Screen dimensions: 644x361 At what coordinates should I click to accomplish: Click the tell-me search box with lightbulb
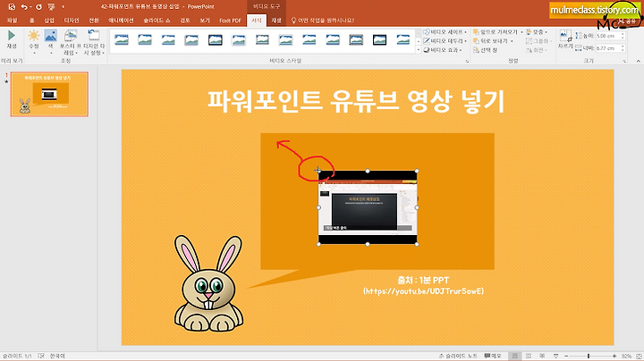(x=322, y=21)
